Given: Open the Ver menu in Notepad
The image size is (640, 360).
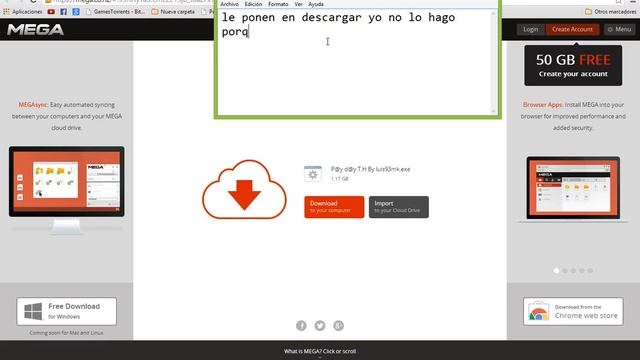Looking at the screenshot, I should (x=298, y=4).
